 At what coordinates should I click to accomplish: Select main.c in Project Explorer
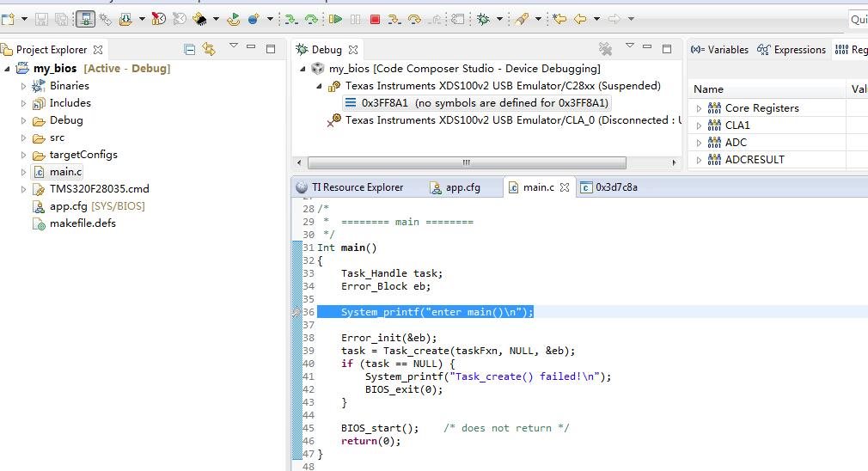(57, 172)
